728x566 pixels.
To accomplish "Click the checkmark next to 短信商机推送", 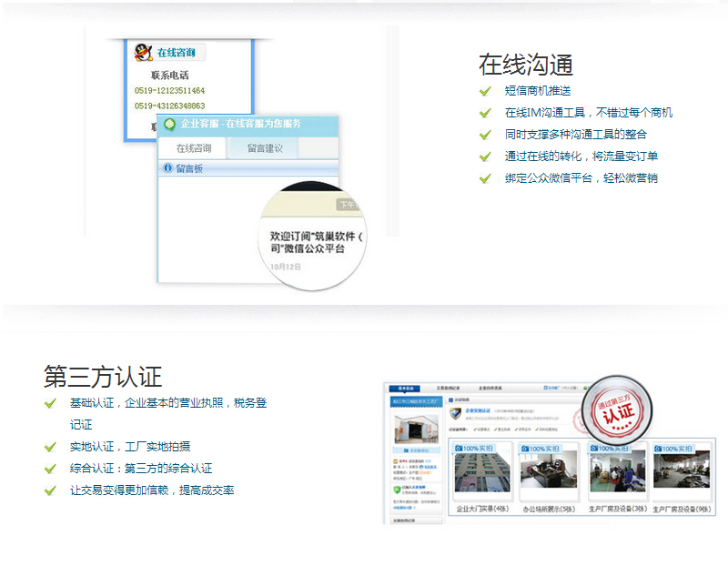I will pyautogui.click(x=485, y=91).
